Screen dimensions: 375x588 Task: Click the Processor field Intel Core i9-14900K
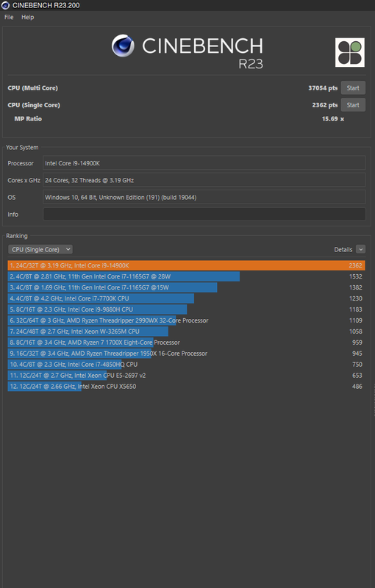(204, 163)
